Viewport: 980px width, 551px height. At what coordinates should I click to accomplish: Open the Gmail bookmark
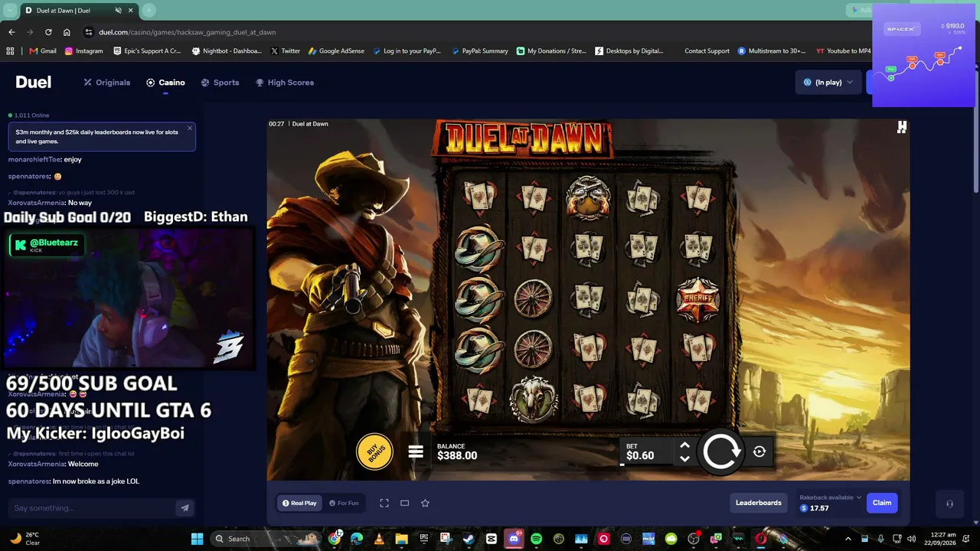coord(43,51)
